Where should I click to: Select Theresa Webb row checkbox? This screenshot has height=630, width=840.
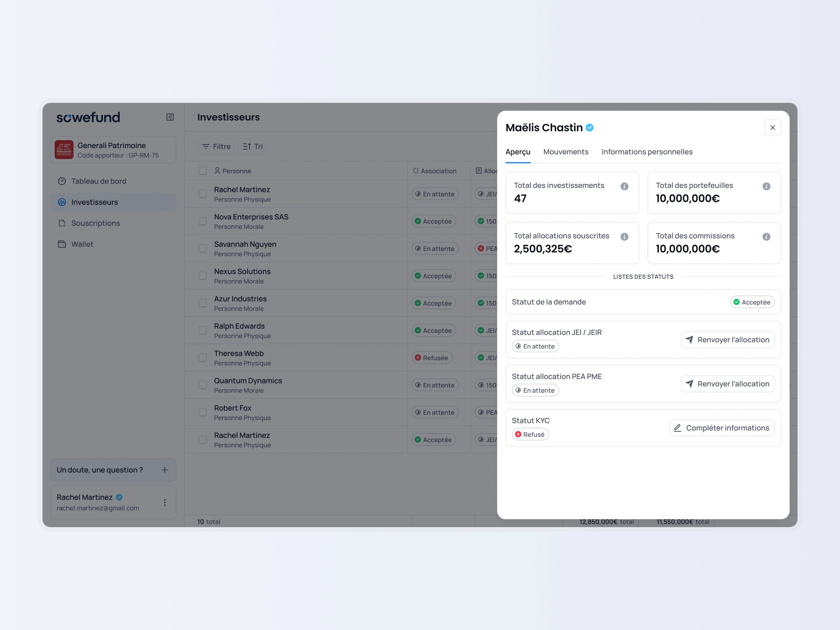pos(203,358)
